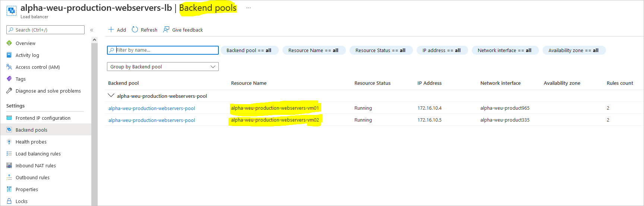Click the Add button label
The image size is (644, 206).
pos(121,30)
